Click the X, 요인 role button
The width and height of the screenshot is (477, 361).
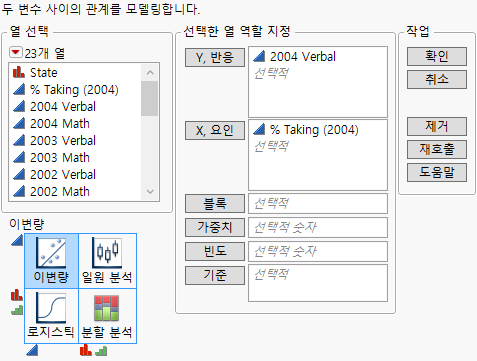(x=215, y=130)
